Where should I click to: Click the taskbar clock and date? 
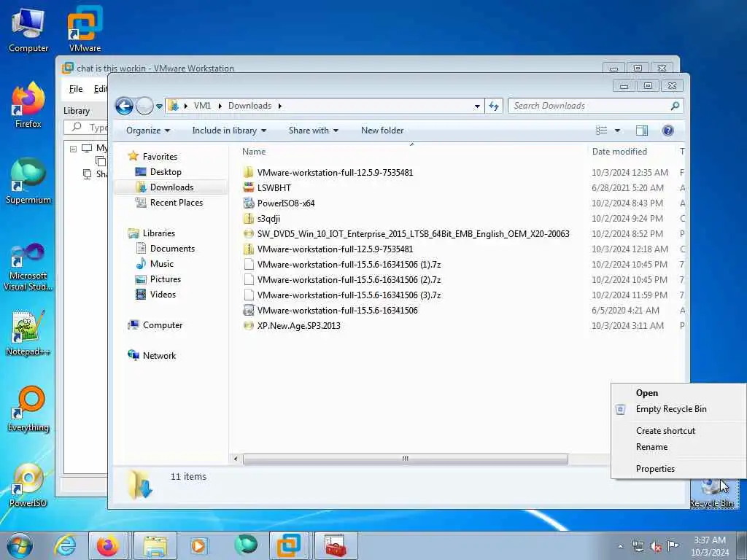tap(710, 546)
